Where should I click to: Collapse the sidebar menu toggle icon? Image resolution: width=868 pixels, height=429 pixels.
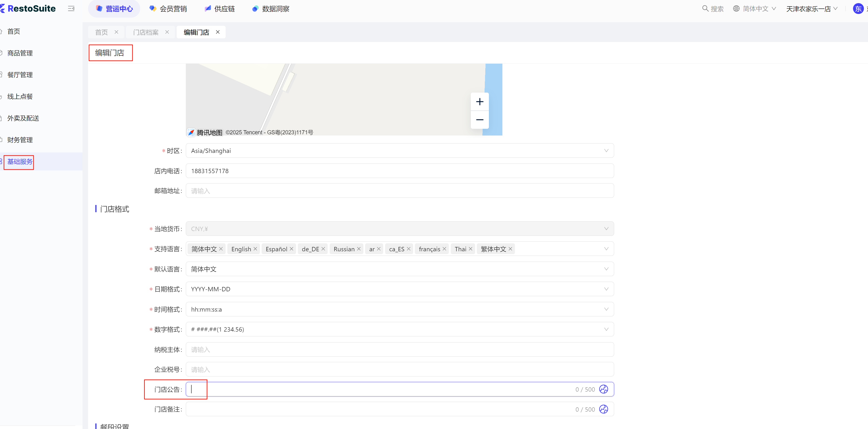71,9
